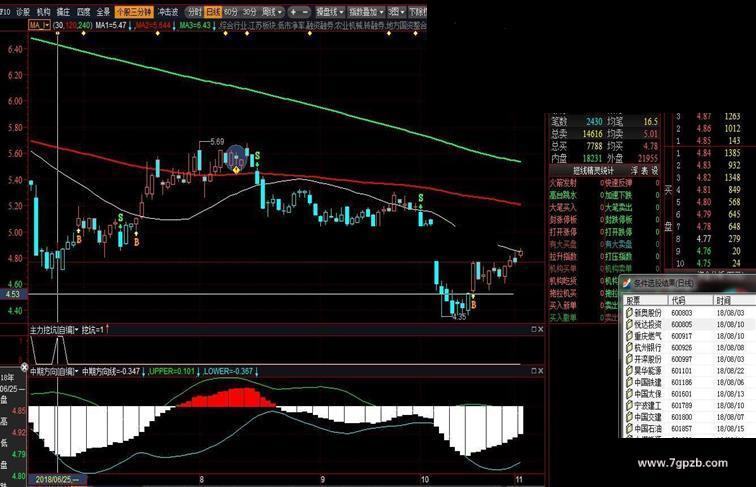Viewport: 756px width, 487px height.
Task: Click the blue circled candlestick marker
Action: [236, 157]
